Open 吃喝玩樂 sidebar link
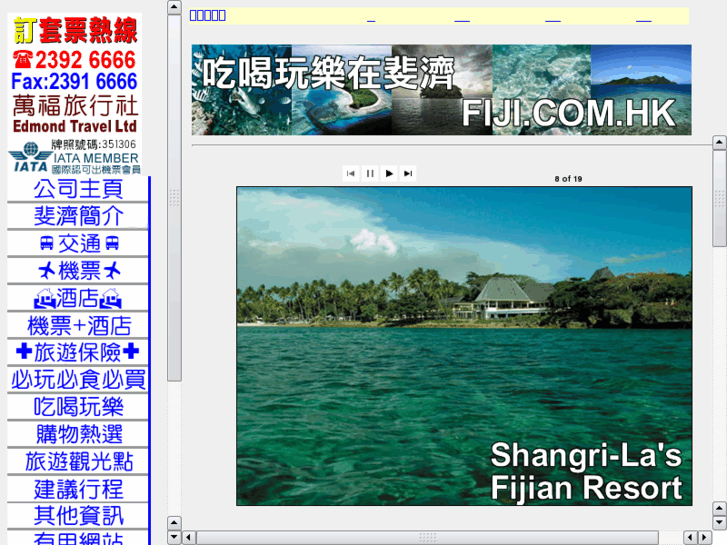This screenshot has width=727, height=545. click(x=78, y=407)
